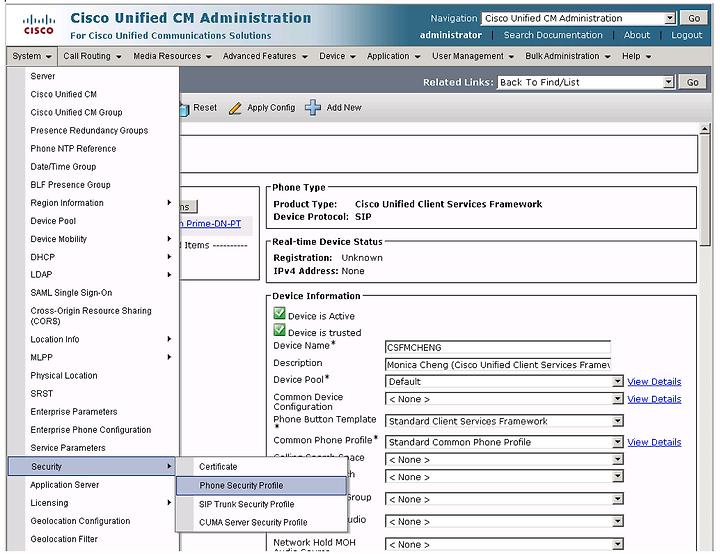Expand the Device Mobility submenu

tap(169, 239)
